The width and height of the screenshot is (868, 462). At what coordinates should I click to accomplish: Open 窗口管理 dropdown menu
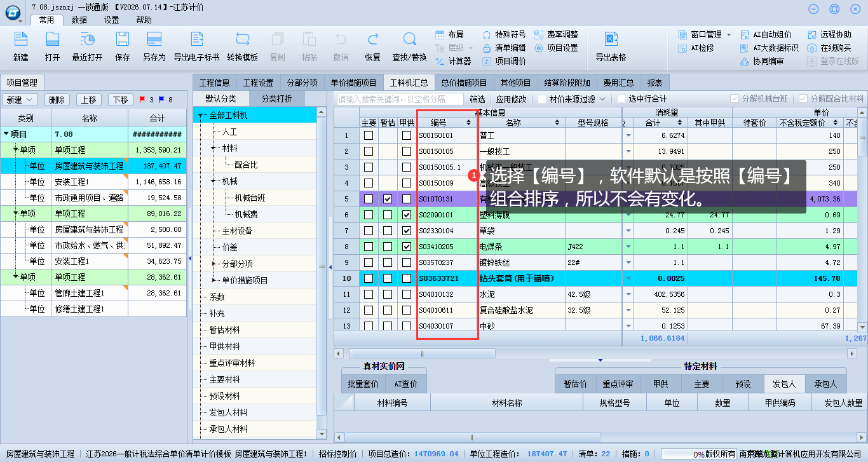(x=705, y=34)
